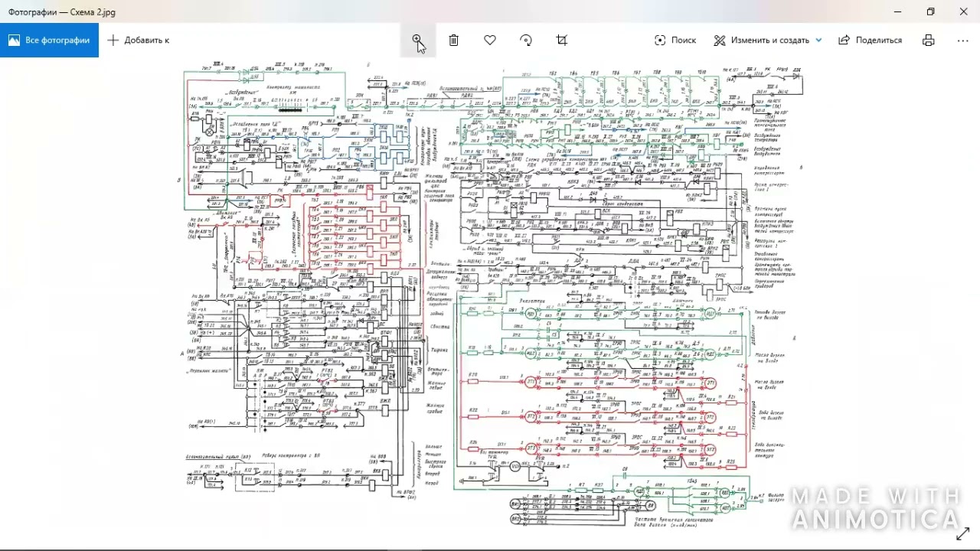The width and height of the screenshot is (980, 551).
Task: Rotate the image with the rotate icon
Action: [x=526, y=40]
